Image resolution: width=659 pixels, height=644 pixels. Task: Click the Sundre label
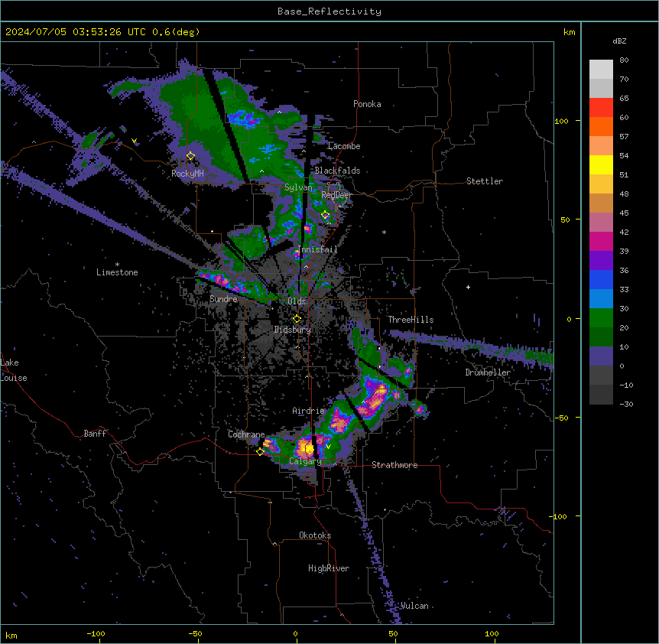223,299
